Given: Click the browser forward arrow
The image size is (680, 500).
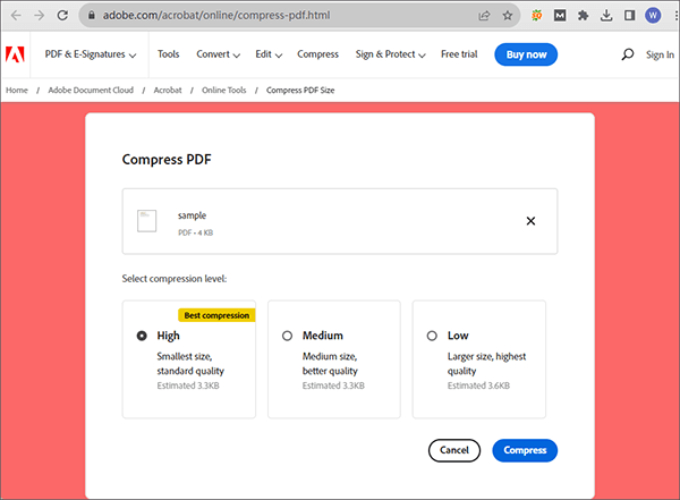Looking at the screenshot, I should tap(39, 16).
